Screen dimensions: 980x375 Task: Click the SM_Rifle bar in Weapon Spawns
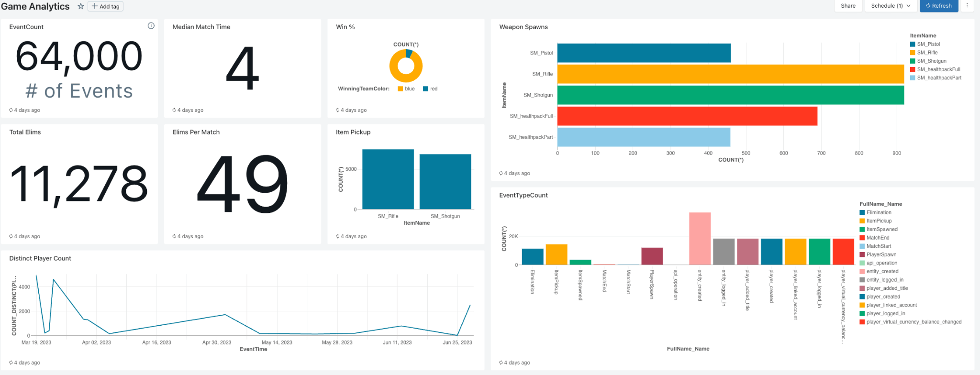(x=731, y=74)
